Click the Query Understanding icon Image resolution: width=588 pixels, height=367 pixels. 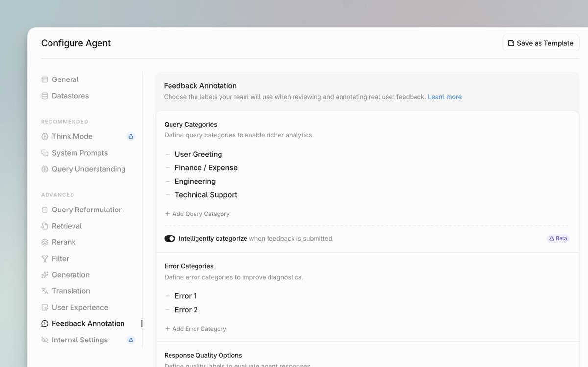click(45, 169)
